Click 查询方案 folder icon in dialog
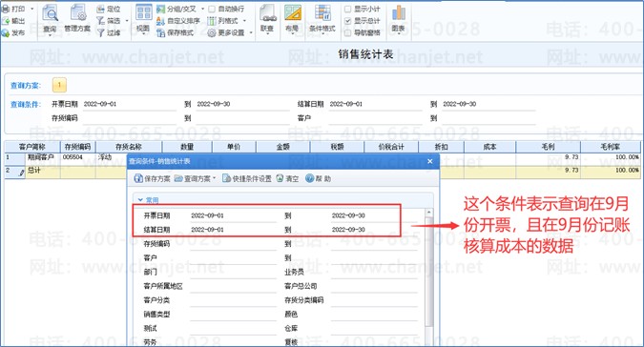This screenshot has width=644, height=347. point(178,179)
